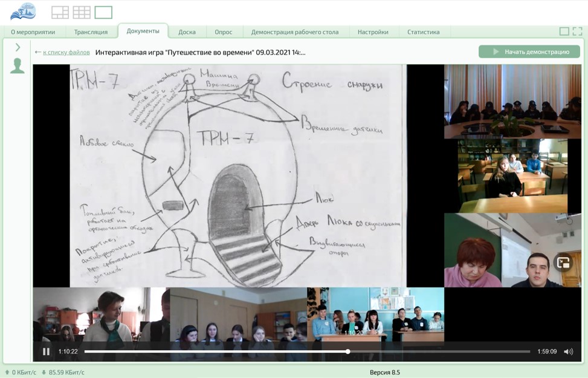Image resolution: width=588 pixels, height=378 pixels.
Task: Select the grid layout icon
Action: (x=82, y=12)
